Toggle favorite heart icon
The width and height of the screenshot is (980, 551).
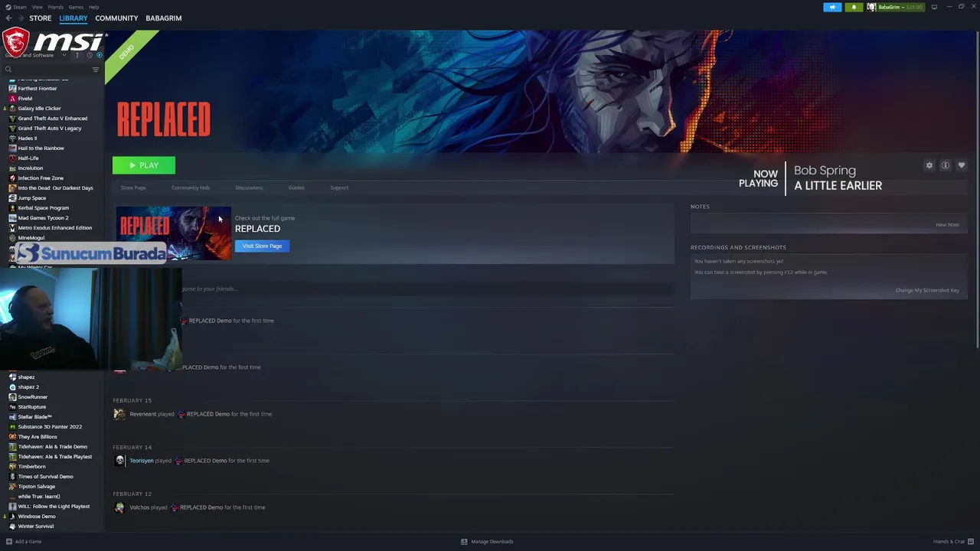tap(962, 165)
